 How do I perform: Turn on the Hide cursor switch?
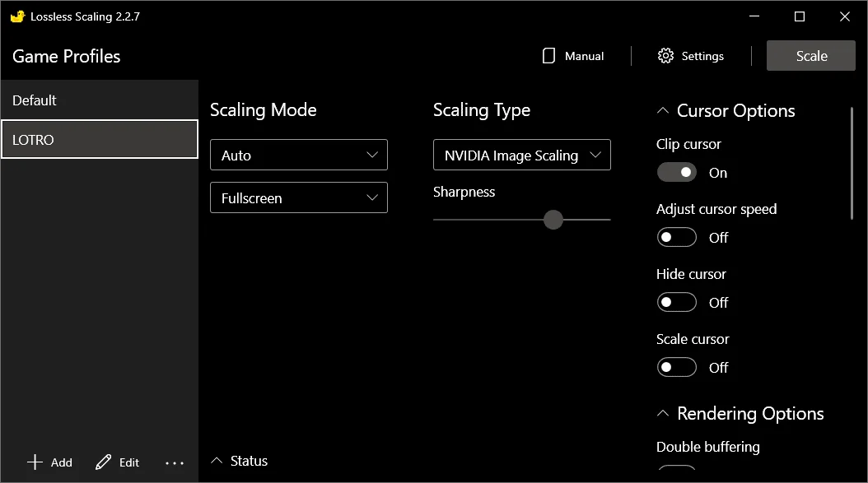tap(676, 302)
